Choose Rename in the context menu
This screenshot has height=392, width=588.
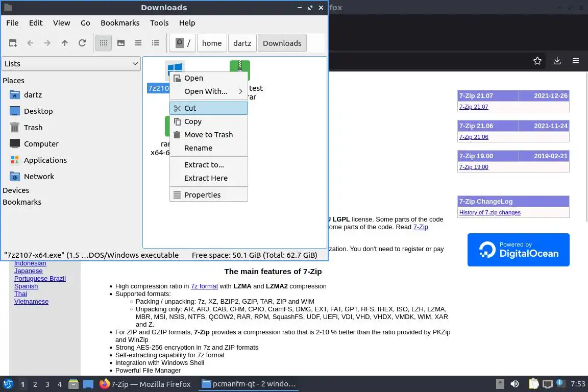208,148
